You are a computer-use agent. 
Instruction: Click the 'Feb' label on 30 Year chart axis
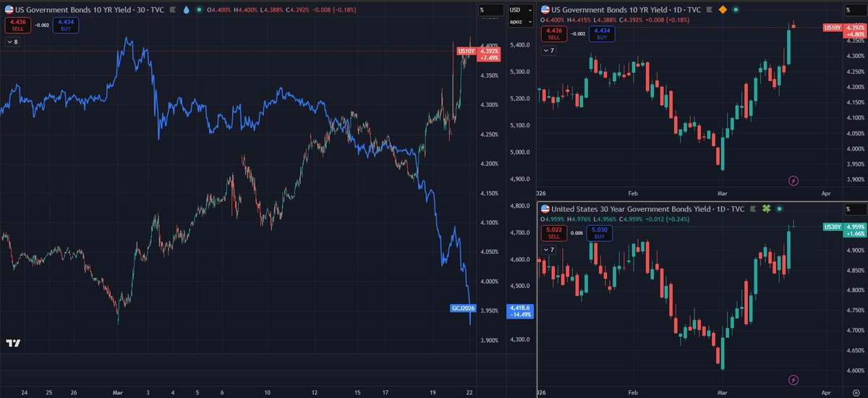click(x=634, y=392)
